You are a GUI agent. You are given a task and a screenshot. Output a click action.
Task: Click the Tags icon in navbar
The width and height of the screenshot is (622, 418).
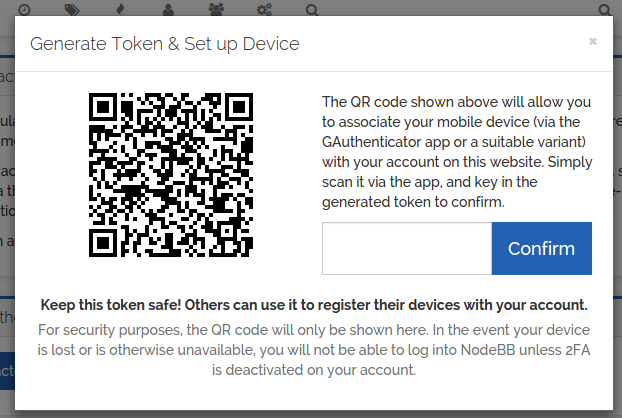[x=72, y=9]
